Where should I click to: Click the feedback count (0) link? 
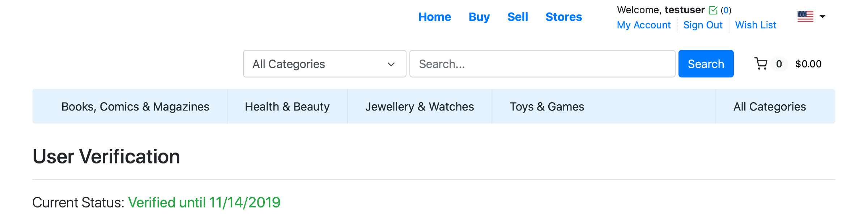[x=726, y=10]
